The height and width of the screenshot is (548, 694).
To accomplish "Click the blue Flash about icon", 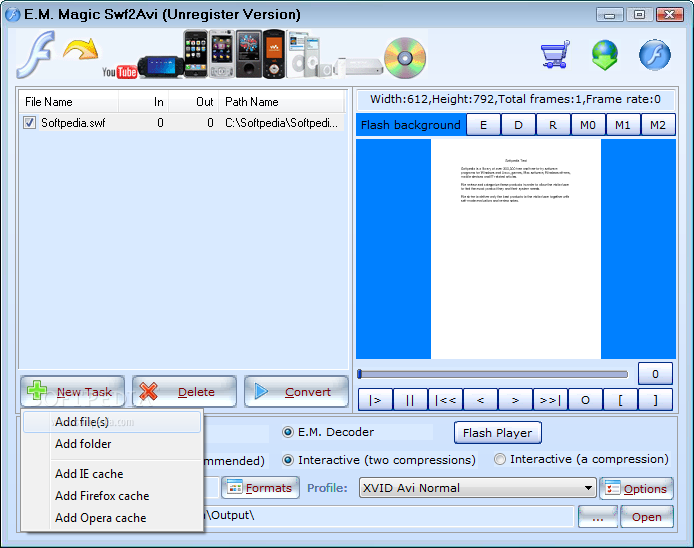I will click(655, 55).
